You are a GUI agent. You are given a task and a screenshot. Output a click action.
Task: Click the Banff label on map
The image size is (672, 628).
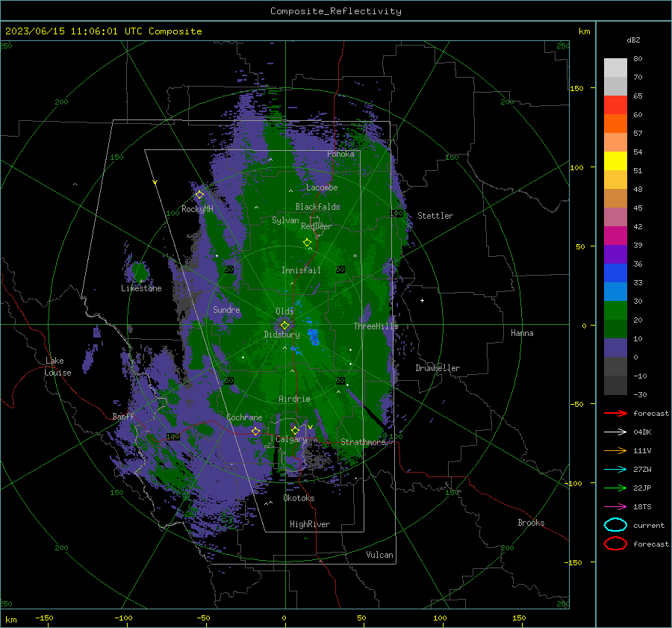[x=123, y=417]
